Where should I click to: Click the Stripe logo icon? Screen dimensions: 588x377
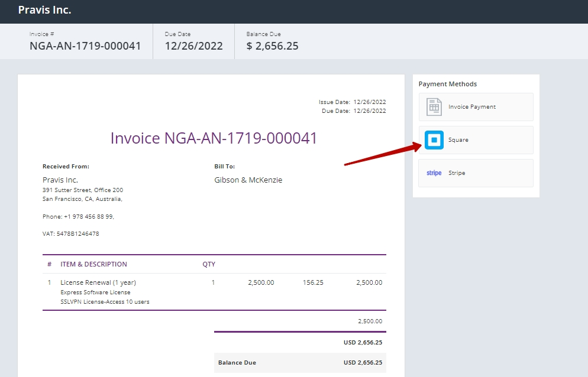pyautogui.click(x=434, y=173)
